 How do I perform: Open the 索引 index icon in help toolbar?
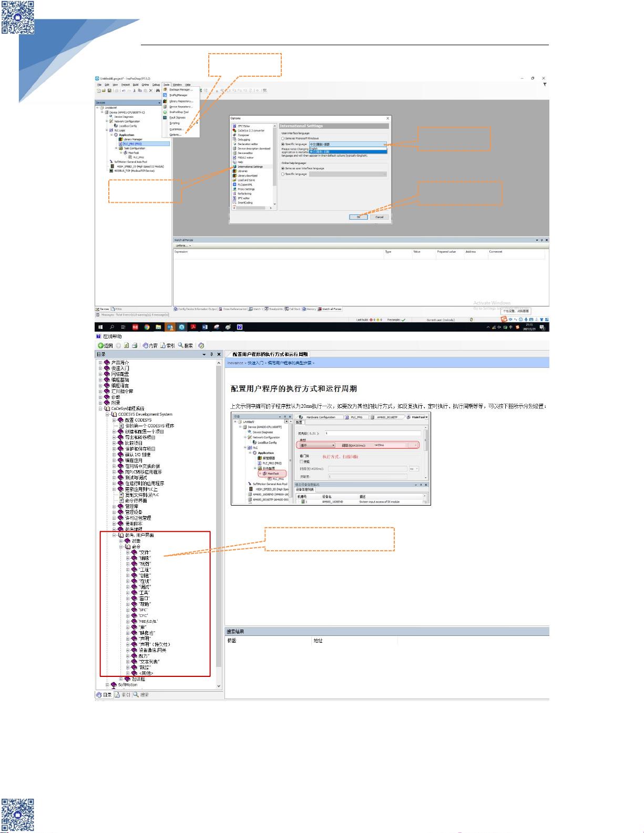coord(163,345)
